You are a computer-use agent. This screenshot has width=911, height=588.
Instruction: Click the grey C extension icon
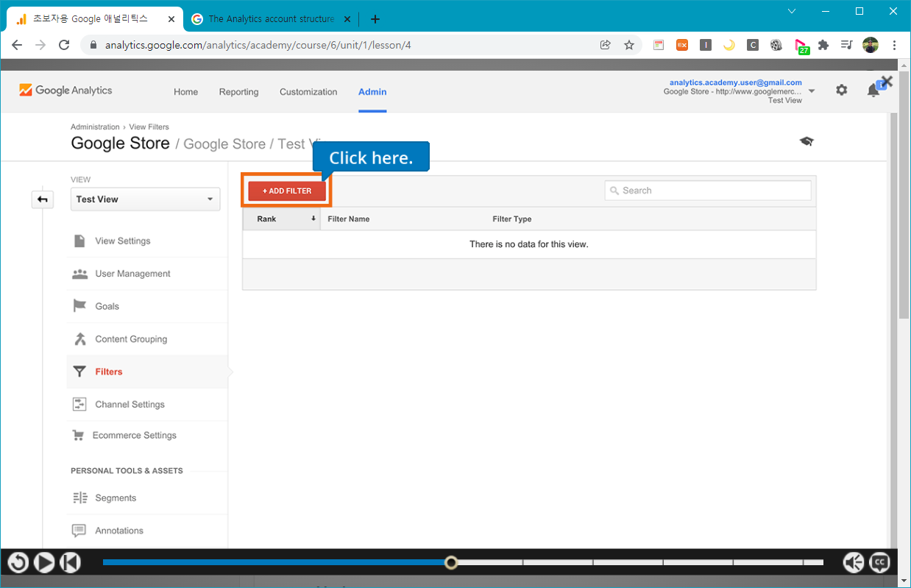[753, 45]
